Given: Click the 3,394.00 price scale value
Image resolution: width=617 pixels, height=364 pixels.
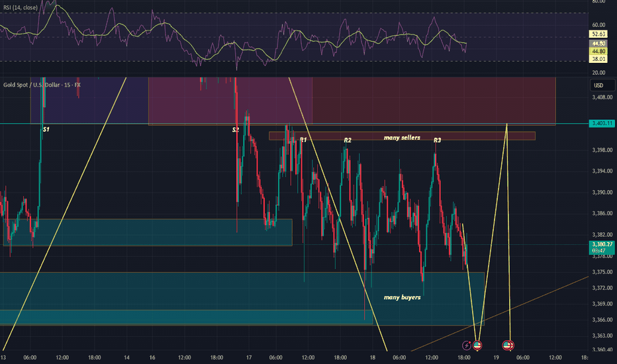Looking at the screenshot, I should coord(602,171).
